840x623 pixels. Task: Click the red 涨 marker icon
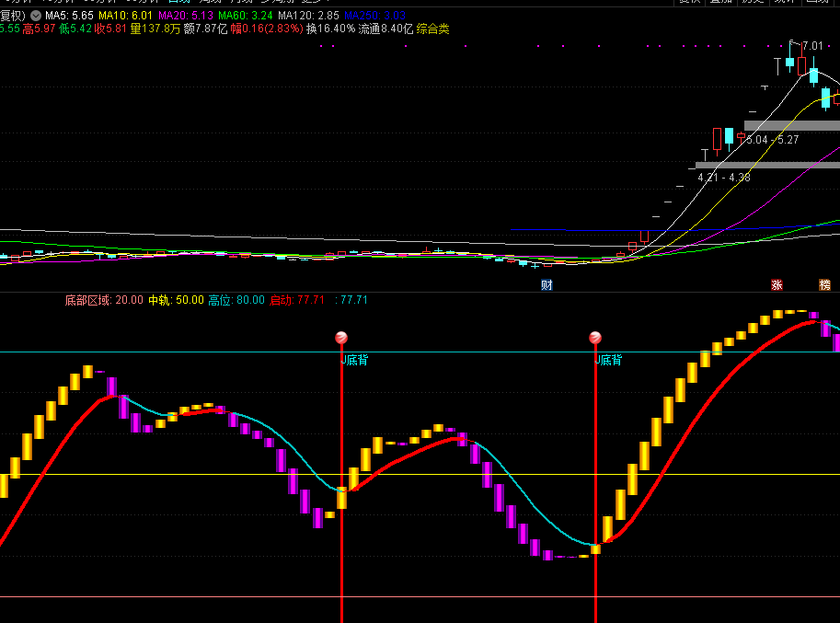777,285
